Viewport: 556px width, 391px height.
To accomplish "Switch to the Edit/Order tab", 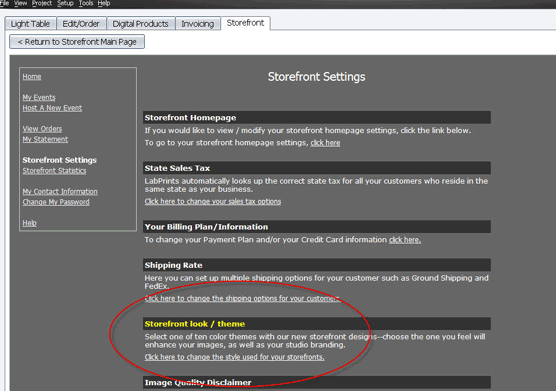I will click(x=81, y=24).
